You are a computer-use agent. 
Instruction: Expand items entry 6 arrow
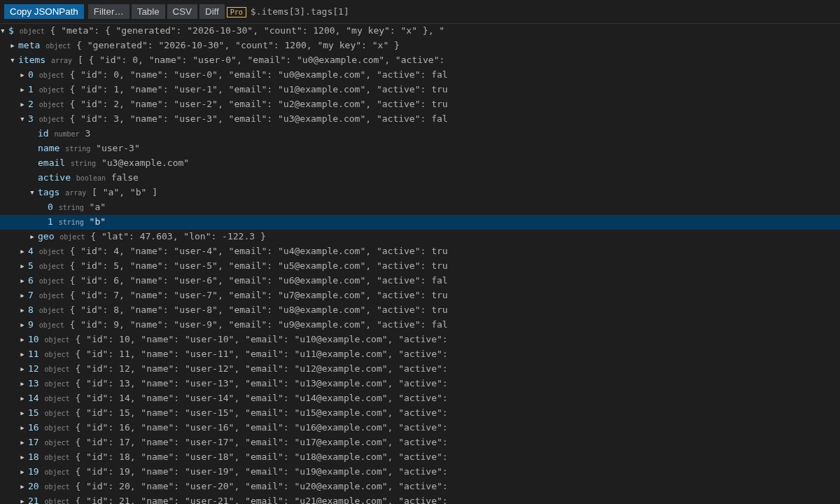(x=22, y=281)
